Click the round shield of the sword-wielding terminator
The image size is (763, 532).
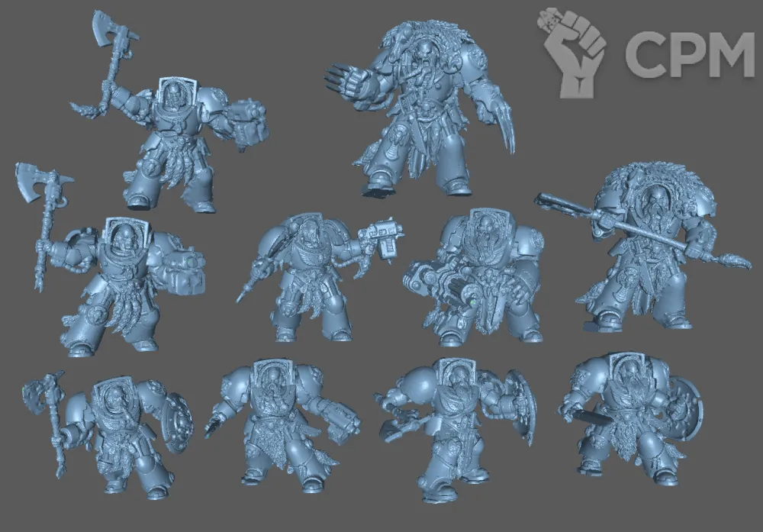685,412
